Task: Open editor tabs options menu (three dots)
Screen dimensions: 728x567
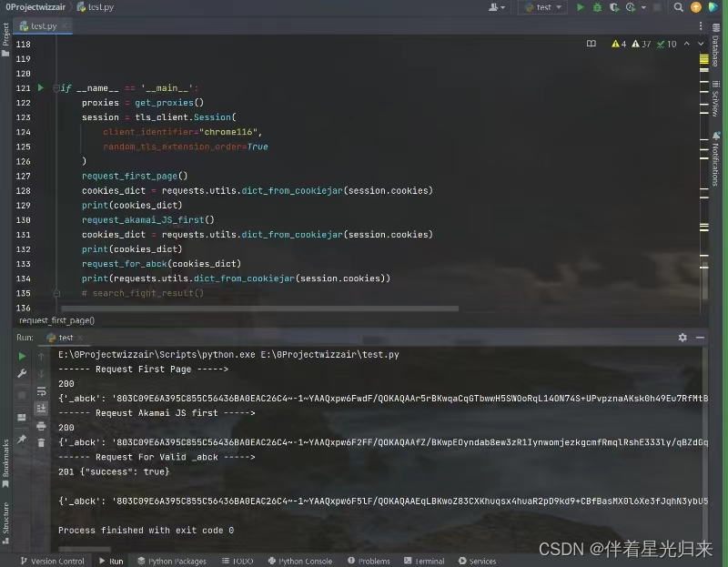Action: click(700, 26)
